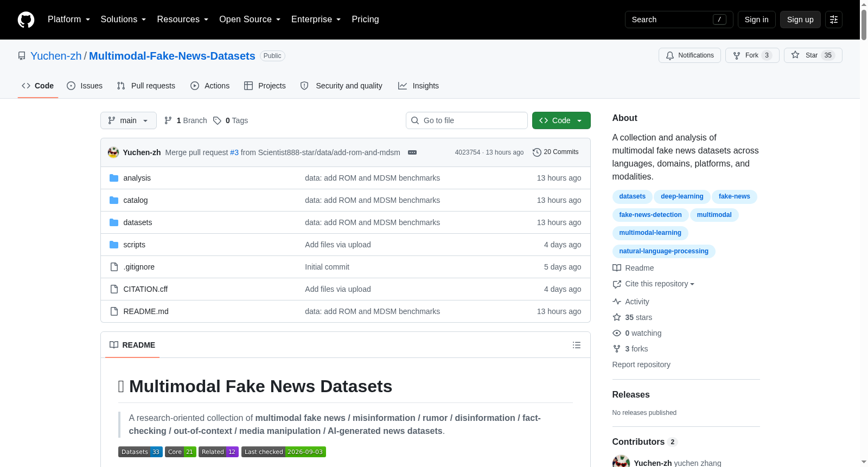Click the deep-learning topic tag
Image resolution: width=868 pixels, height=467 pixels.
682,196
